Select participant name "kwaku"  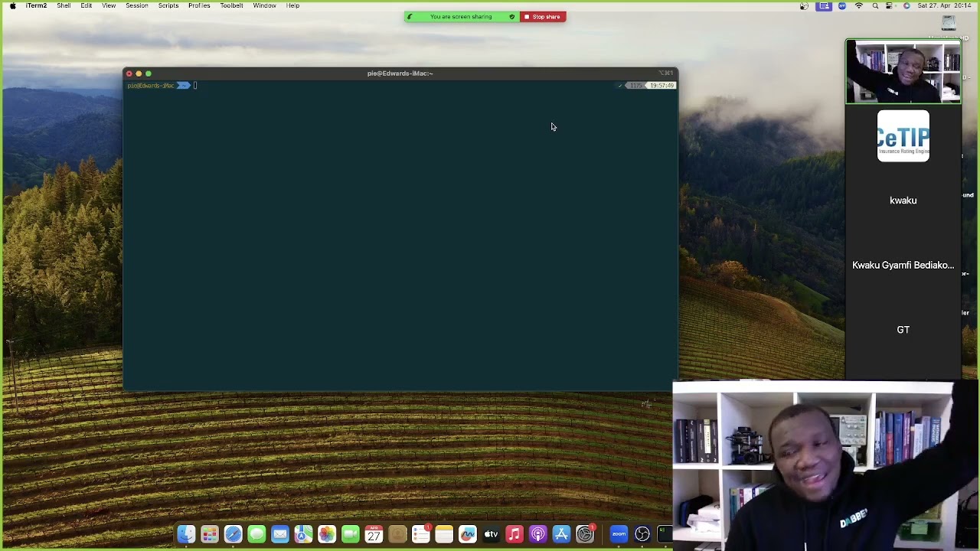point(903,201)
